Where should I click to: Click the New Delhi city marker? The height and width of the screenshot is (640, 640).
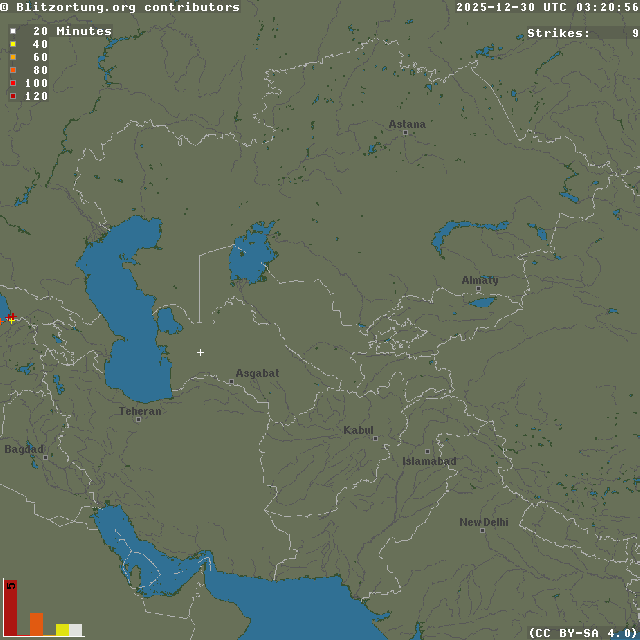[x=482, y=530]
